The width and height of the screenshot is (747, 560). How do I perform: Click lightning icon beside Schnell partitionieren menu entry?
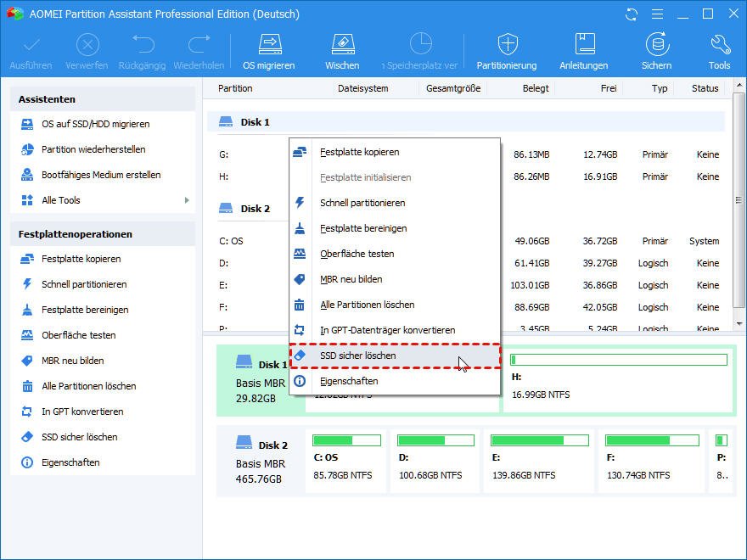(300, 203)
